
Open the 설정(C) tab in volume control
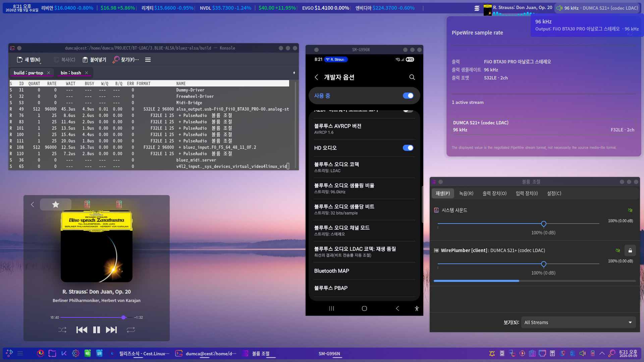(x=554, y=193)
